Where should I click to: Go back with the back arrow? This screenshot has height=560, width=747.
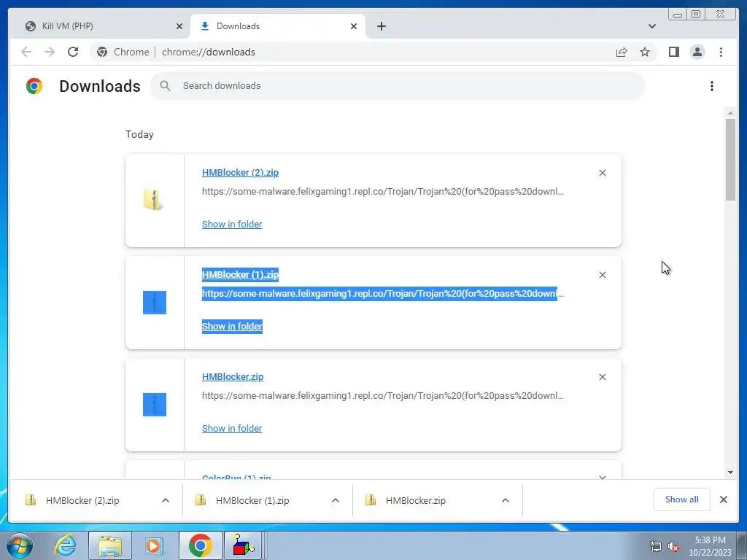26,52
